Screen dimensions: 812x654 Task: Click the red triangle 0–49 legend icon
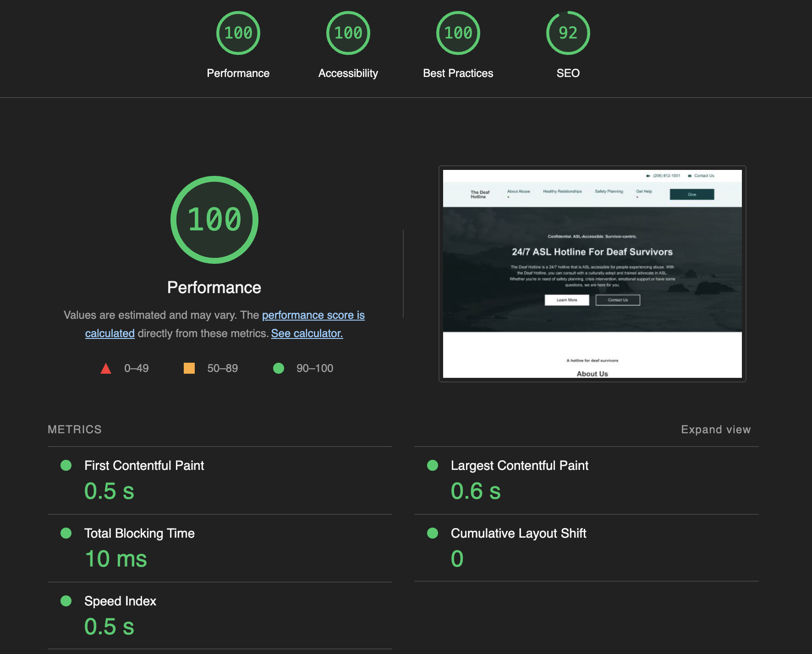(106, 368)
